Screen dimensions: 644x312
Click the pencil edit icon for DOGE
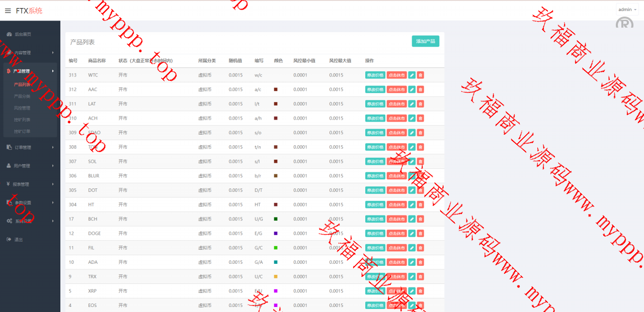(x=412, y=234)
